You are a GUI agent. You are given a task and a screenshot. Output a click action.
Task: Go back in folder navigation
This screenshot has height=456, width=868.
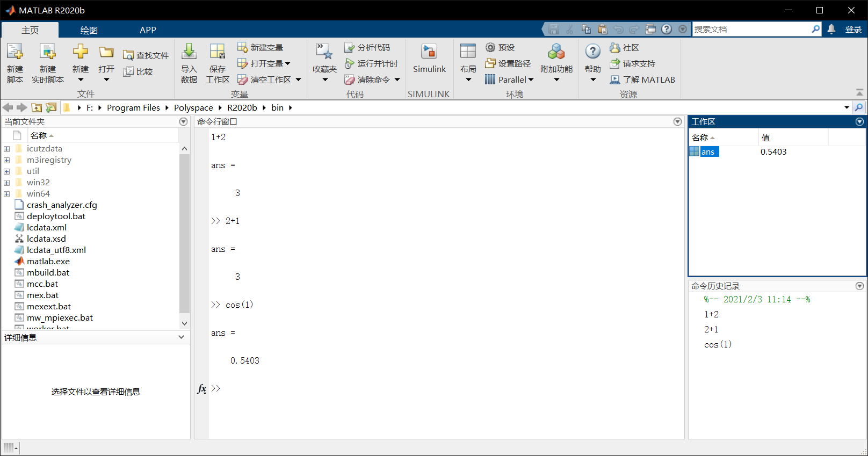pyautogui.click(x=8, y=107)
